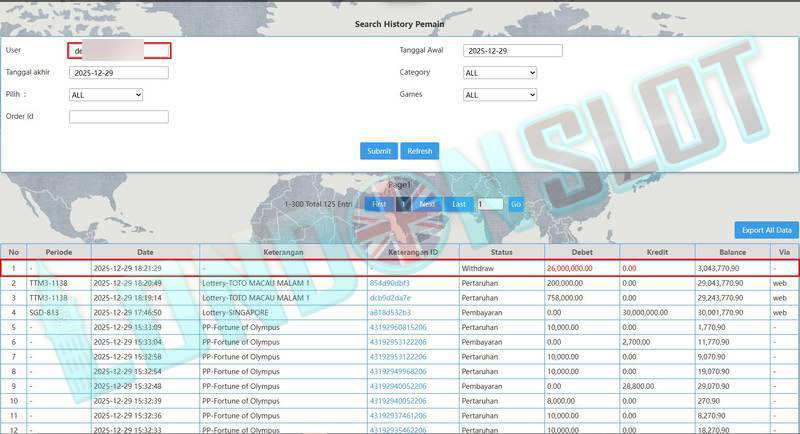Click the Tanggal Awal date field

(513, 51)
